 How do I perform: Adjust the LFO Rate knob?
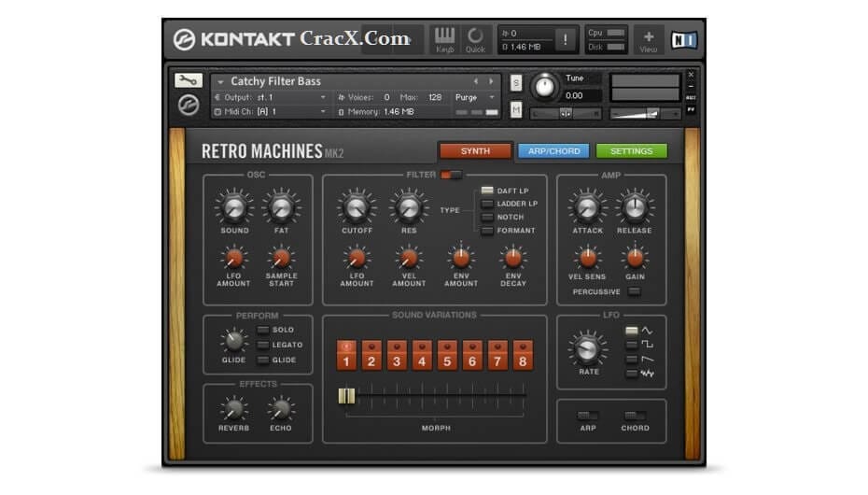coord(588,348)
